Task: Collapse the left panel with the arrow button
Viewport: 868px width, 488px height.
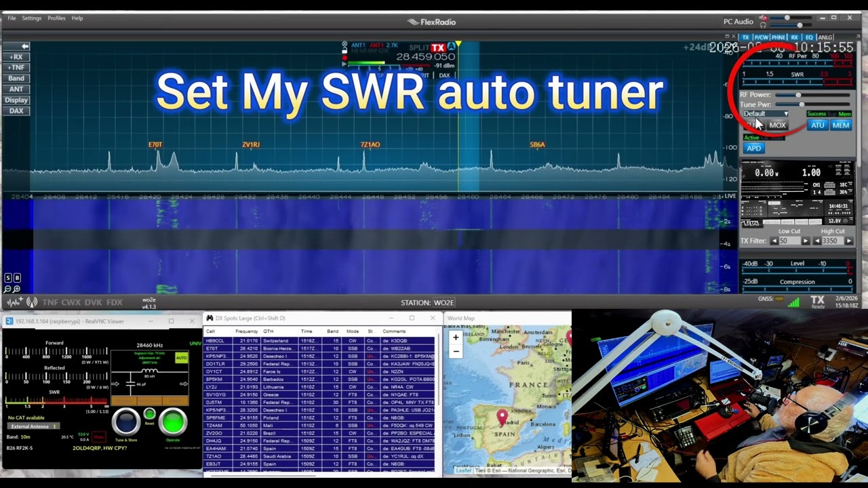Action: pyautogui.click(x=16, y=46)
